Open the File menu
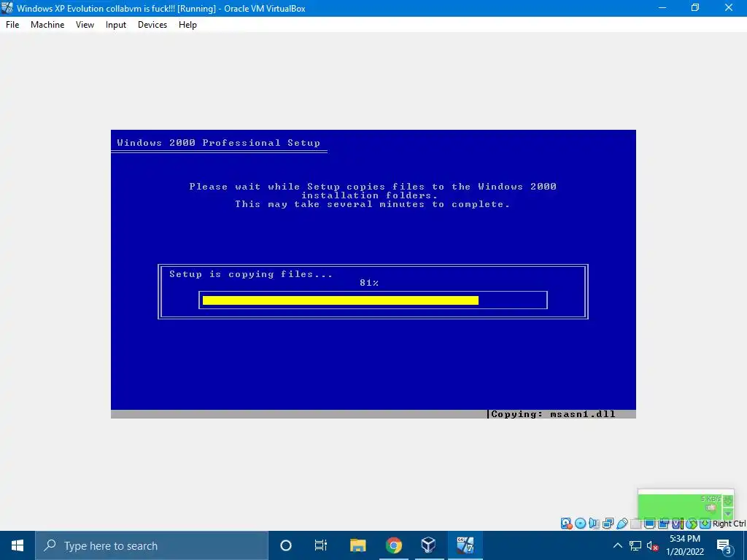747x560 pixels. coord(12,25)
